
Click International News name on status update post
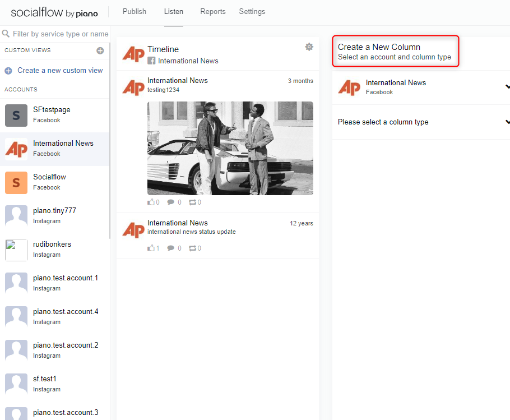pyautogui.click(x=177, y=223)
